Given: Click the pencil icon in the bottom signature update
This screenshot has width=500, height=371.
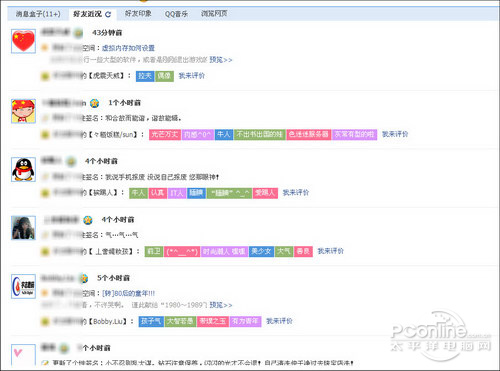Looking at the screenshot, I should click(x=45, y=363).
